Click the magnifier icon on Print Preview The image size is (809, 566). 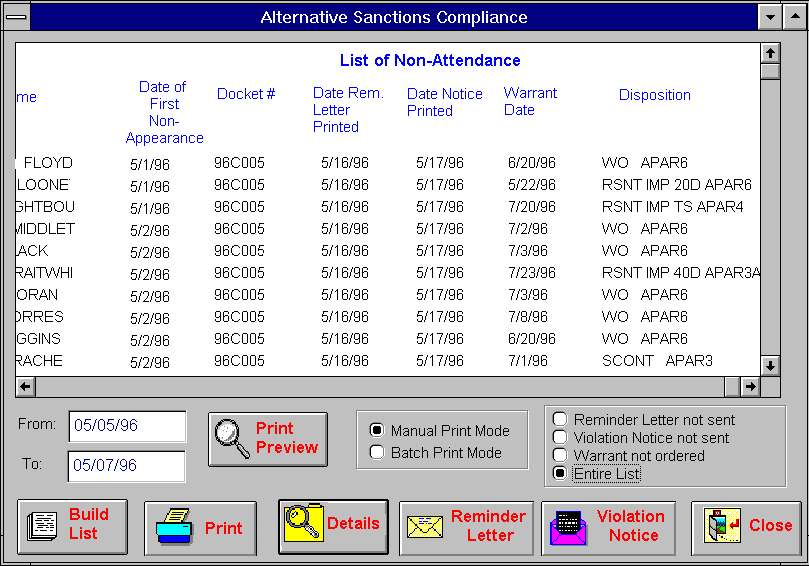(x=231, y=439)
